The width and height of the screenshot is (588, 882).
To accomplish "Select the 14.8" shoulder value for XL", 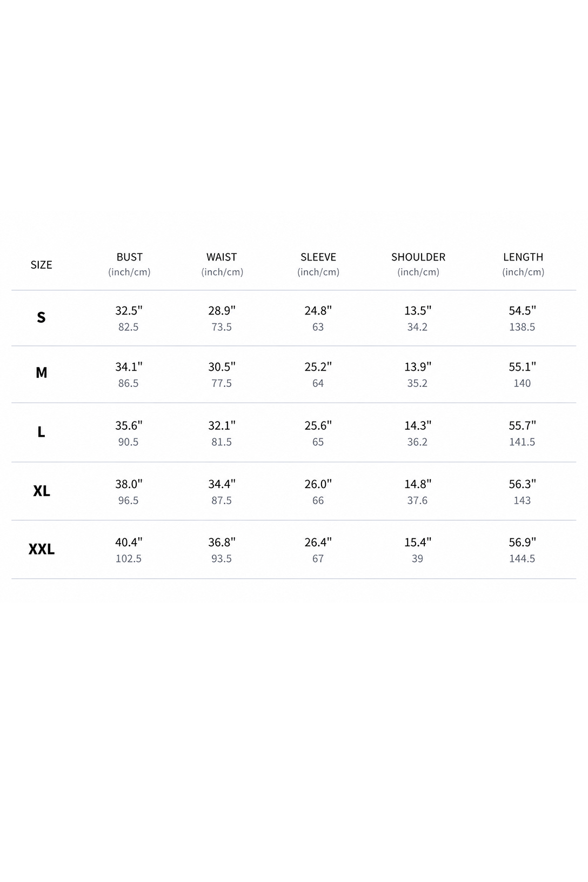I will pos(418,484).
